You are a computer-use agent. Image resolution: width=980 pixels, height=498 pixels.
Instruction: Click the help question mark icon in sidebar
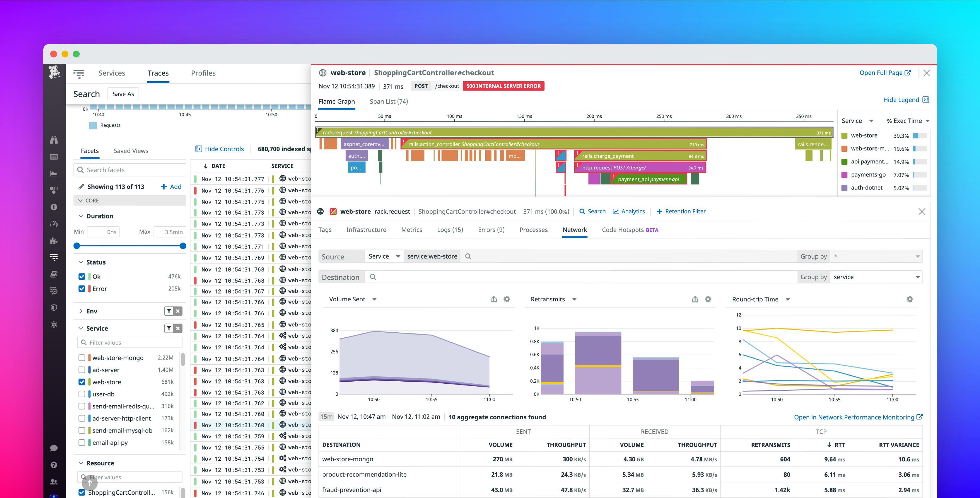coord(54,465)
